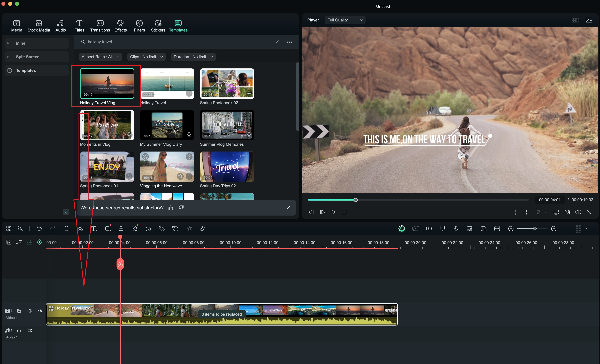Adjust player volume speaker icon

578,212
